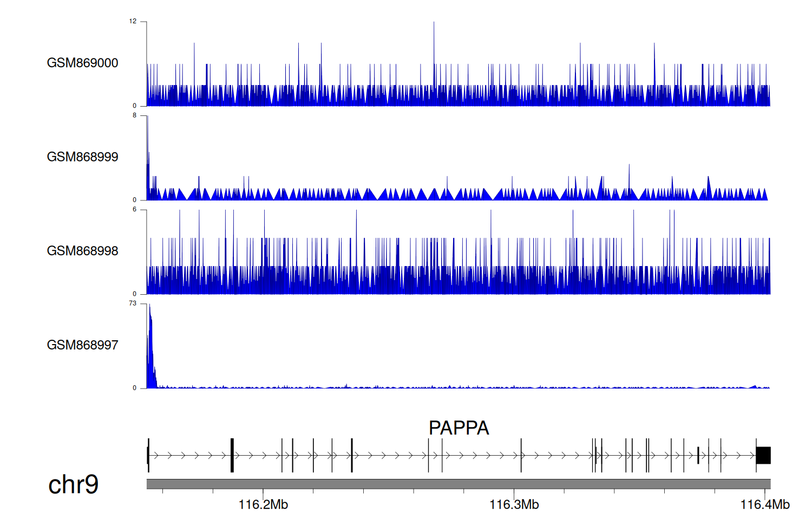Click y-axis maximum value 73
The image size is (812, 531).
(x=133, y=303)
